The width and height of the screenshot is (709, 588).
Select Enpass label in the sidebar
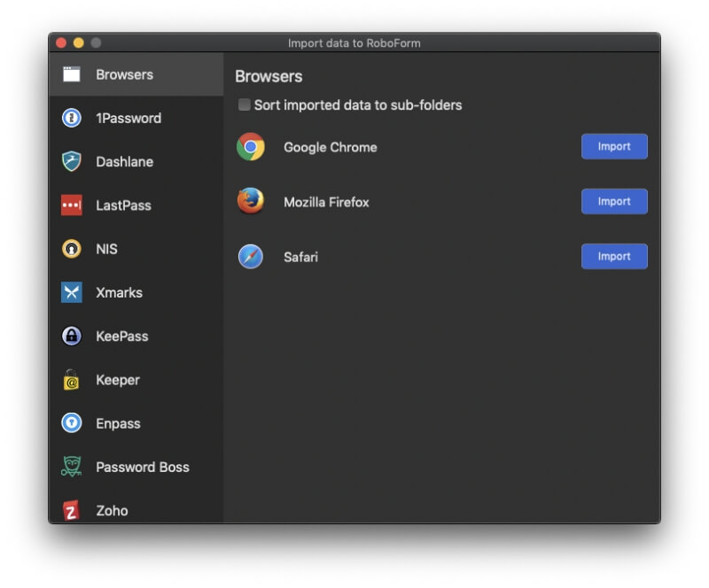click(118, 423)
